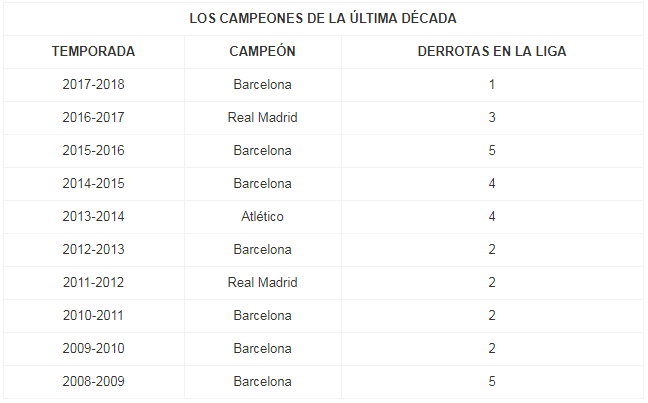
Task: Select Real Madrid in the 2011-2012 row
Action: (262, 282)
